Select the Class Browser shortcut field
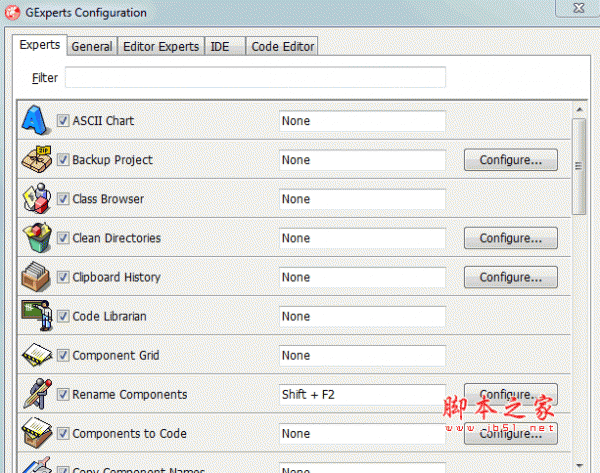600x473 pixels. (x=362, y=199)
